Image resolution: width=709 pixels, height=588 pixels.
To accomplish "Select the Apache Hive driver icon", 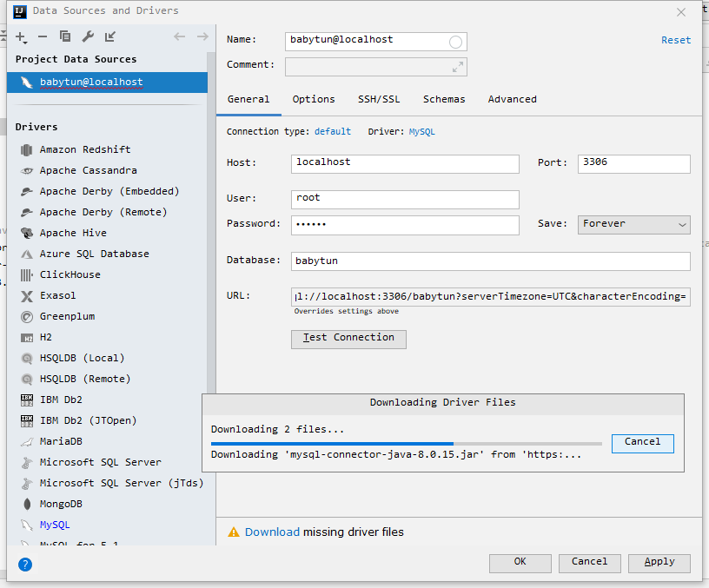I will [27, 234].
